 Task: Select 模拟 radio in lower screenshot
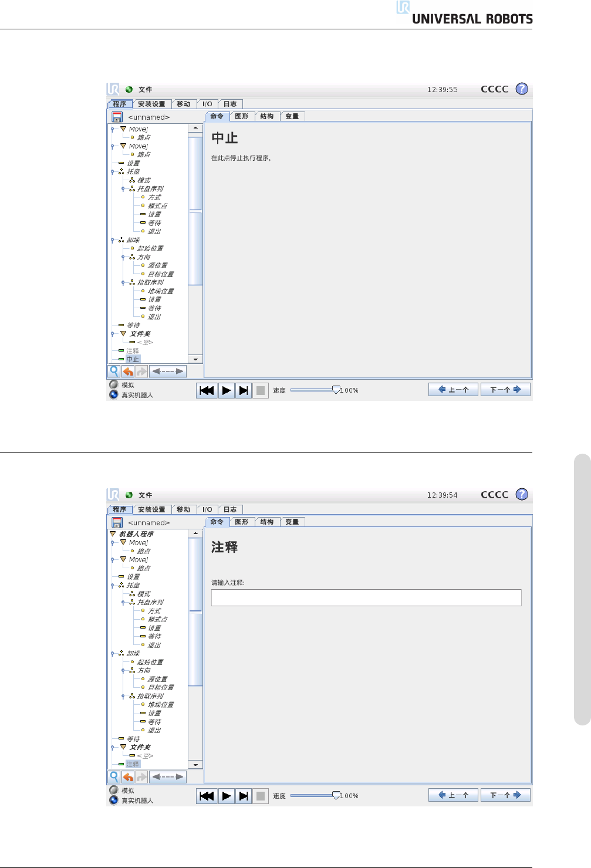pos(114,790)
